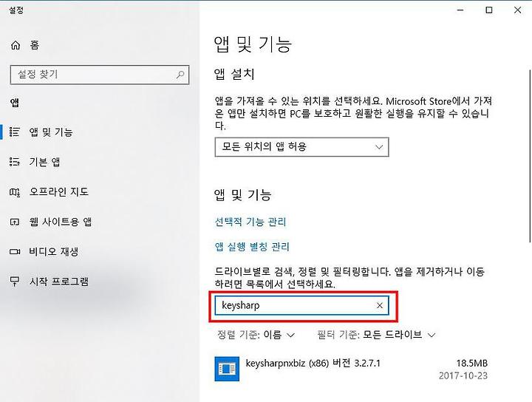Screen dimensions: 532x402
Task: Click the 2017-10-23 install date
Action: [463, 375]
